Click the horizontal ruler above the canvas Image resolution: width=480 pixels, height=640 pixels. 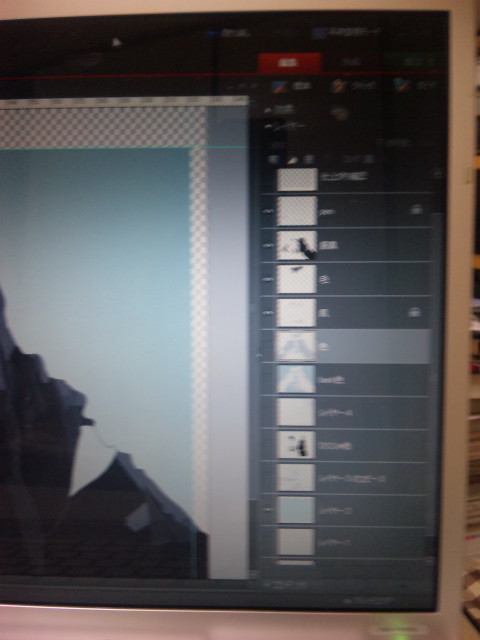122,101
